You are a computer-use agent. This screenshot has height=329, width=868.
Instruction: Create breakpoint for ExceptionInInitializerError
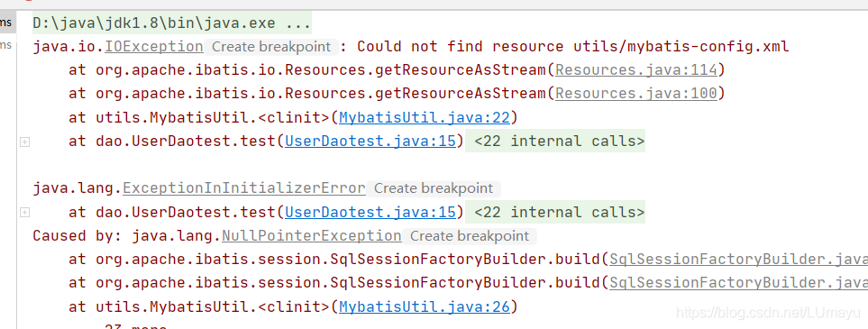[x=434, y=188]
